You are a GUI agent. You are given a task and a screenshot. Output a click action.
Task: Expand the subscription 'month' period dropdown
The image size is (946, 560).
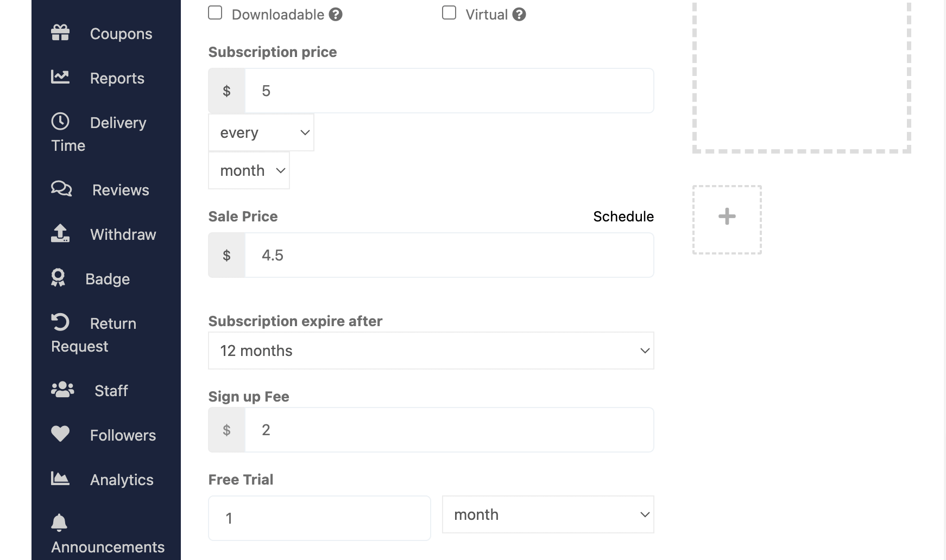click(249, 170)
